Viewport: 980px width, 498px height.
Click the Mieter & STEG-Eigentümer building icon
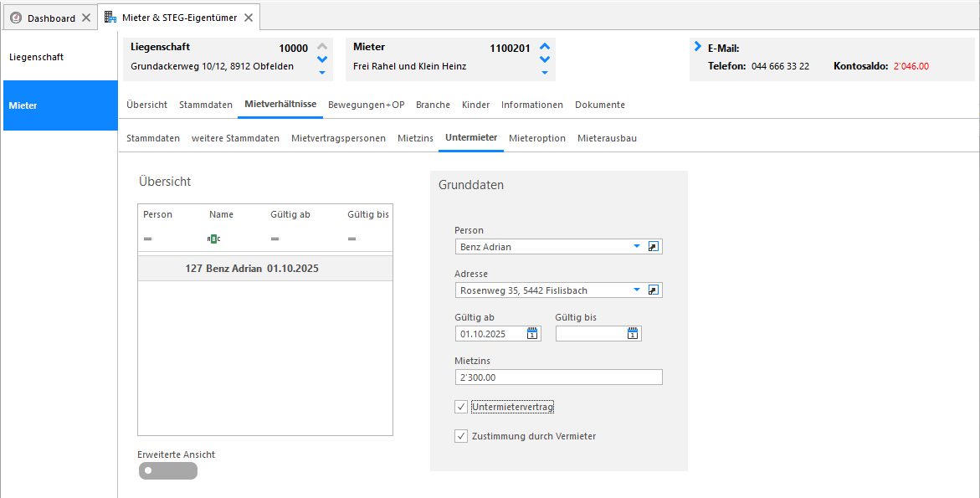pos(110,18)
